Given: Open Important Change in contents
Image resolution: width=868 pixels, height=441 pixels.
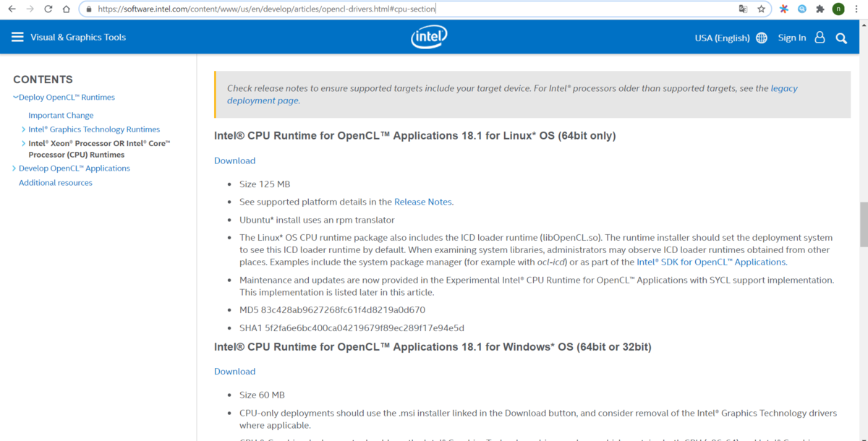Looking at the screenshot, I should (x=61, y=115).
